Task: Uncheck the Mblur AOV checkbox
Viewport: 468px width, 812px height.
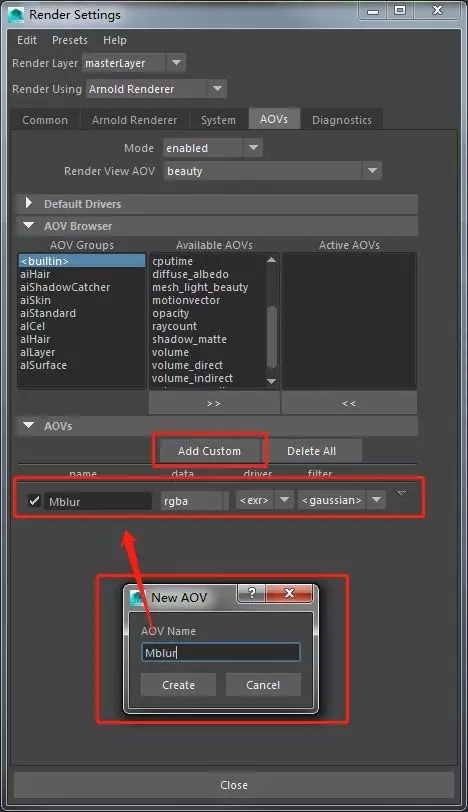Action: (x=34, y=501)
